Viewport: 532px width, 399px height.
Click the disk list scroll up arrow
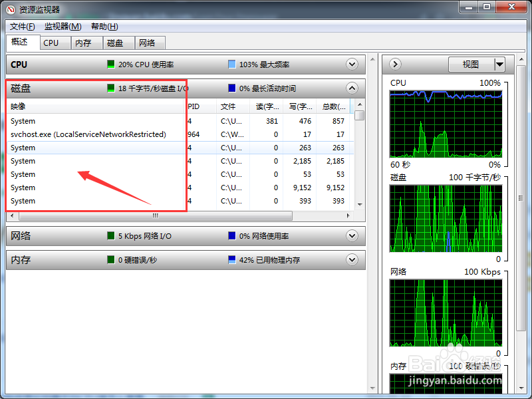pyautogui.click(x=360, y=104)
